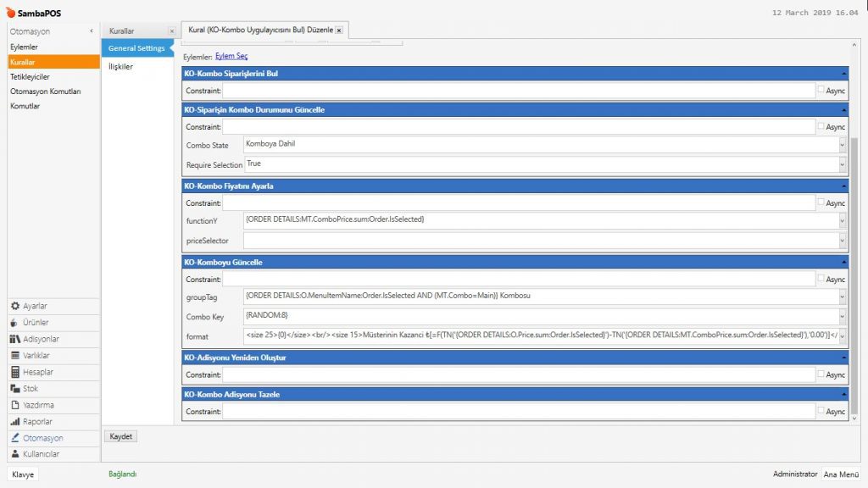
Task: Click the groupTag input field
Action: tap(539, 297)
